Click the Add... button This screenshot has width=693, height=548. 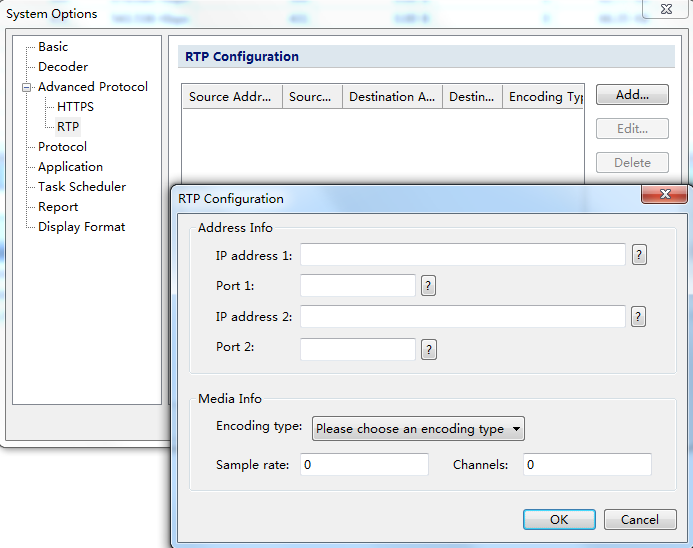[x=632, y=95]
